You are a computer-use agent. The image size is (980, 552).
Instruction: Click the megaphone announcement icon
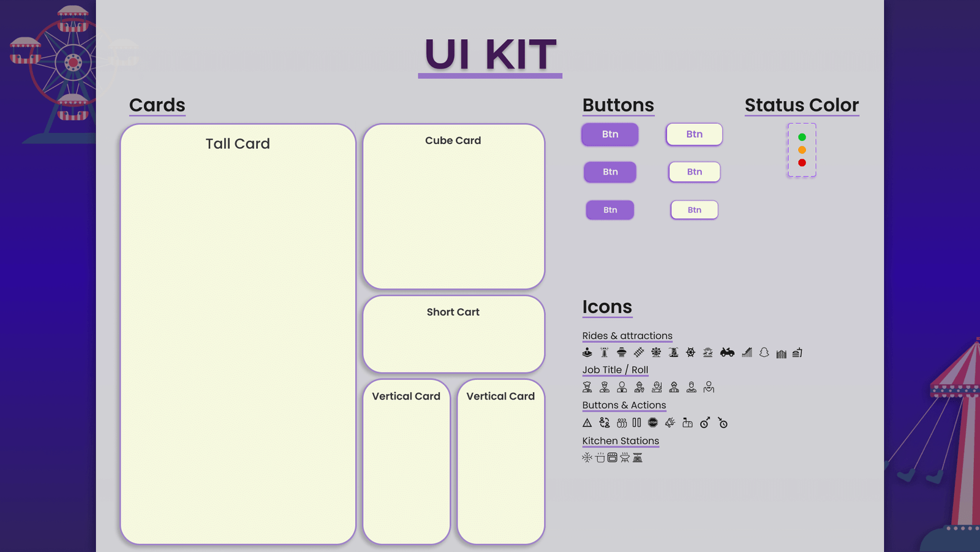[x=670, y=423]
